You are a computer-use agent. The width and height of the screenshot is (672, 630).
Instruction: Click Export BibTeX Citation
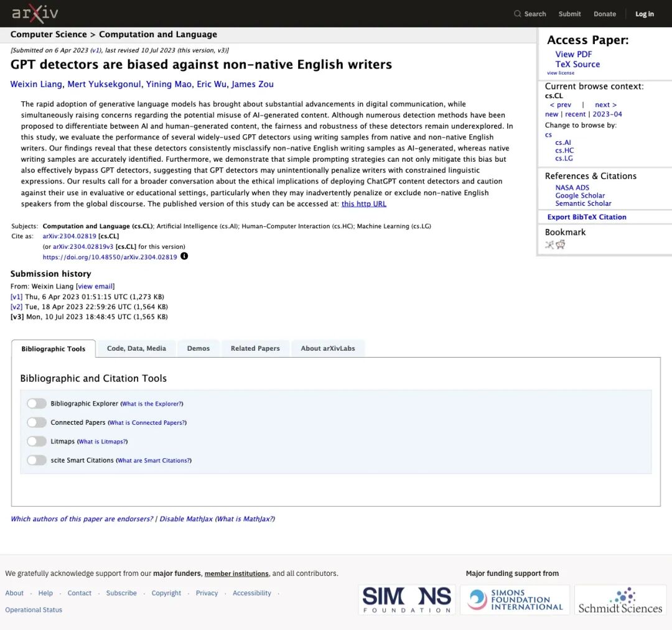point(587,217)
